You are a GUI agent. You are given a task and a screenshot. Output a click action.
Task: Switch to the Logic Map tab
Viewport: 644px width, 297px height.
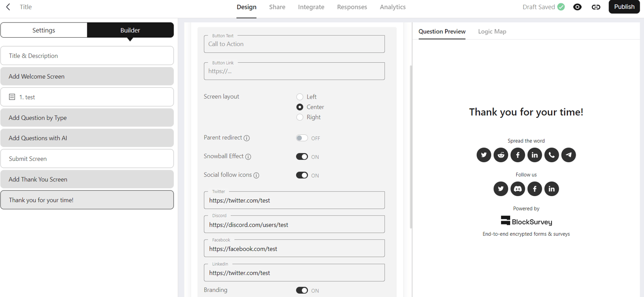(x=492, y=32)
